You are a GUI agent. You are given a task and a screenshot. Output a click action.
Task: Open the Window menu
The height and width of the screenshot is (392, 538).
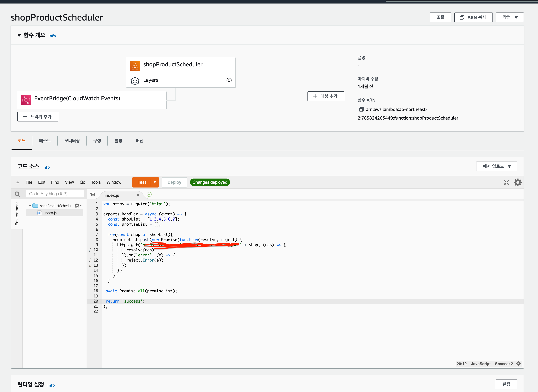114,182
